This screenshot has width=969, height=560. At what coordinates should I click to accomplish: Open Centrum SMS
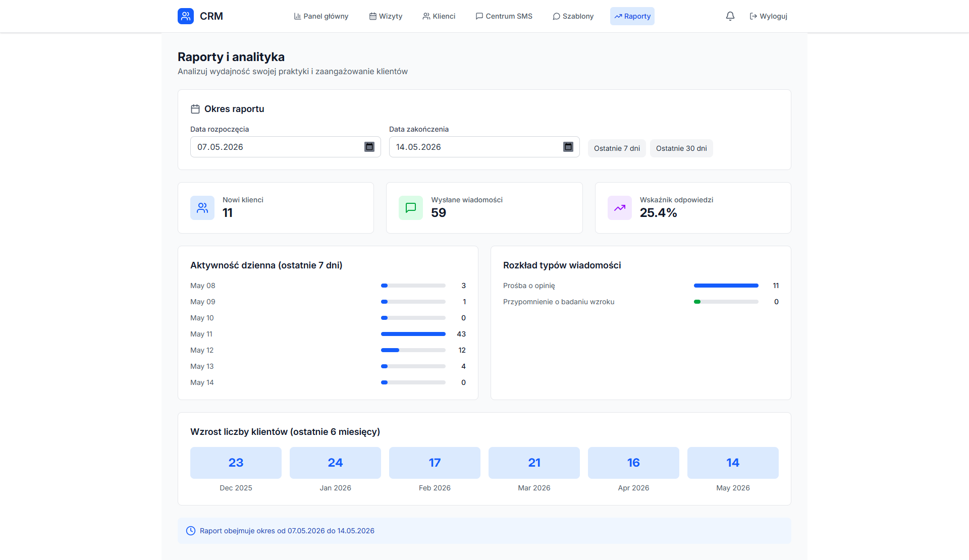pyautogui.click(x=504, y=16)
